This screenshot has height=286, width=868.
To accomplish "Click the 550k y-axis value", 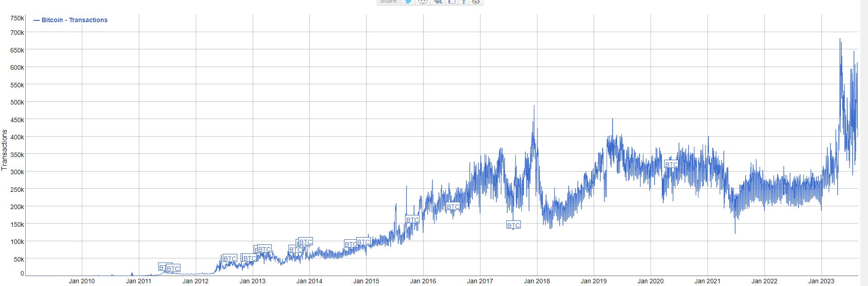I will click(x=17, y=85).
